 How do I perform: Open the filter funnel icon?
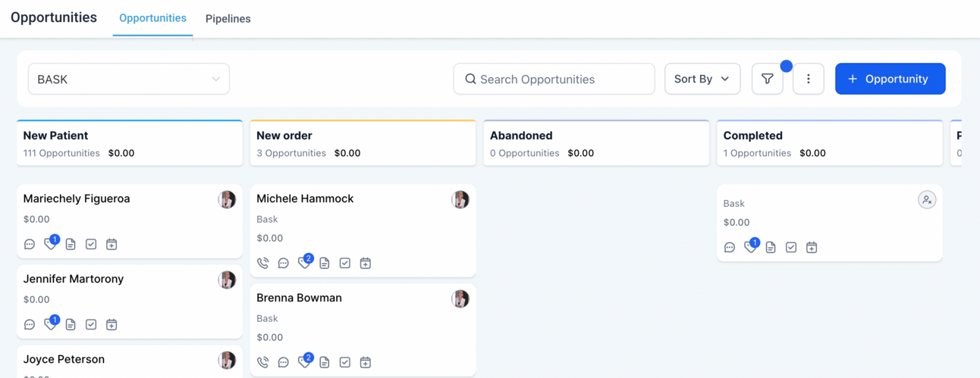tap(767, 79)
